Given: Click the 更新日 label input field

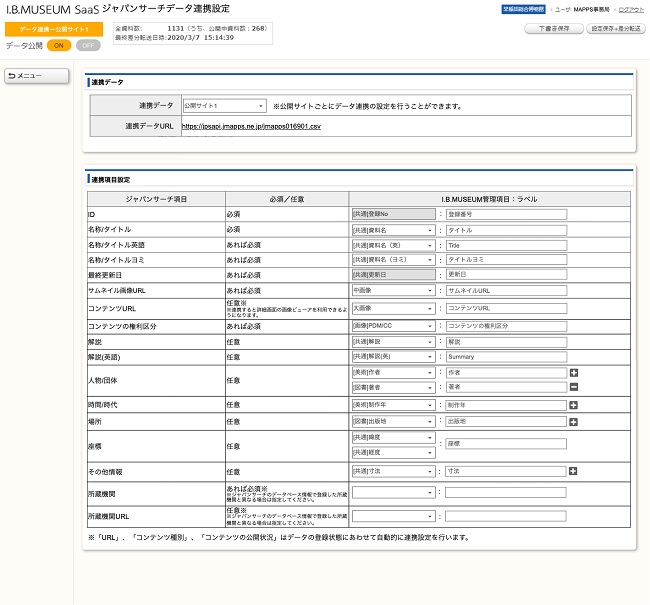Looking at the screenshot, I should click(x=506, y=275).
